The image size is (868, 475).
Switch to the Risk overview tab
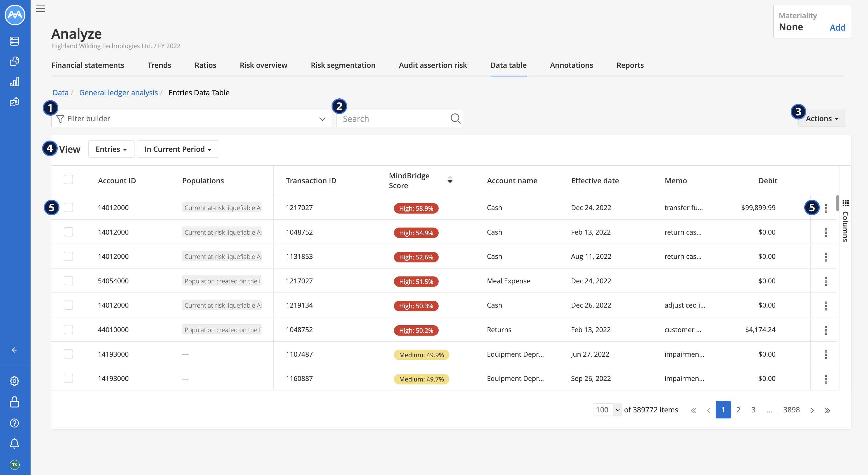(263, 65)
